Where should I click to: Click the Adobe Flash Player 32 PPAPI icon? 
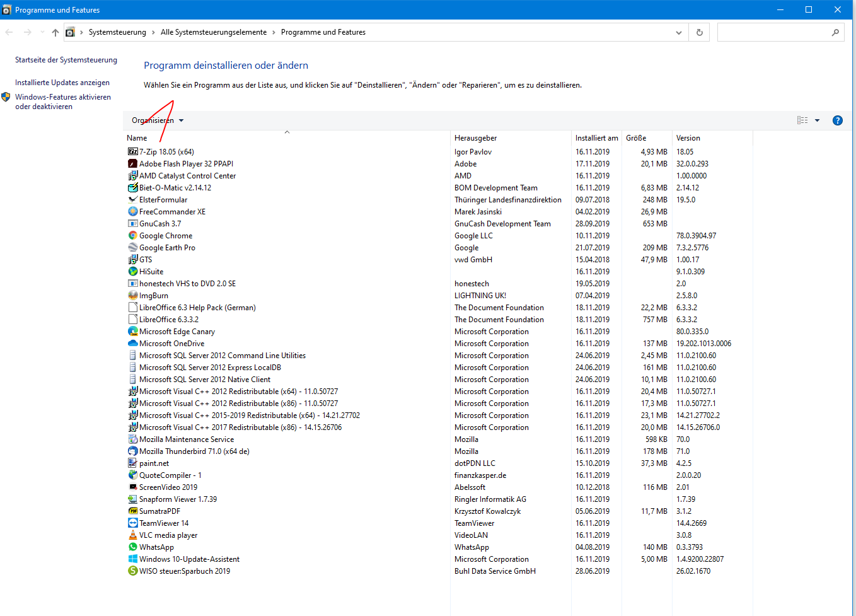(132, 163)
